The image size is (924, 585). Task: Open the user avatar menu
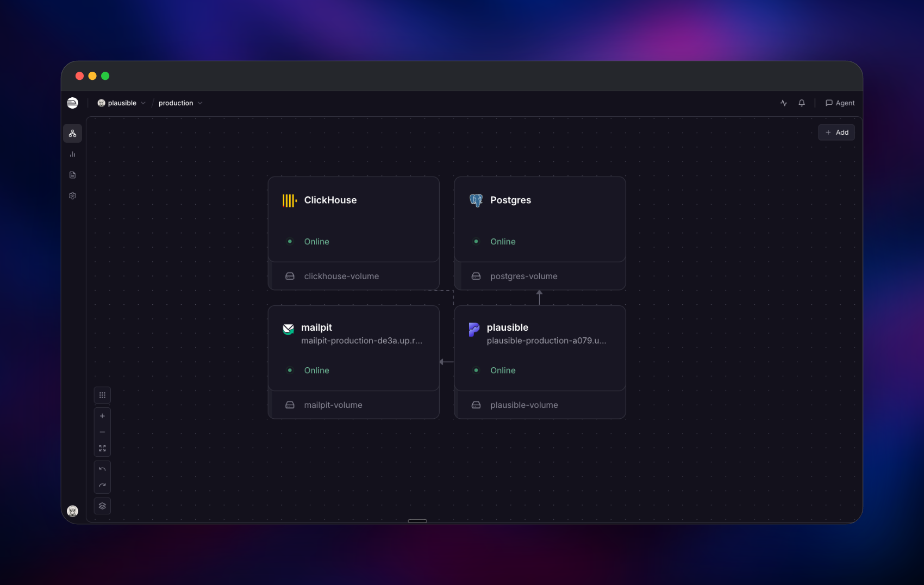click(x=73, y=511)
